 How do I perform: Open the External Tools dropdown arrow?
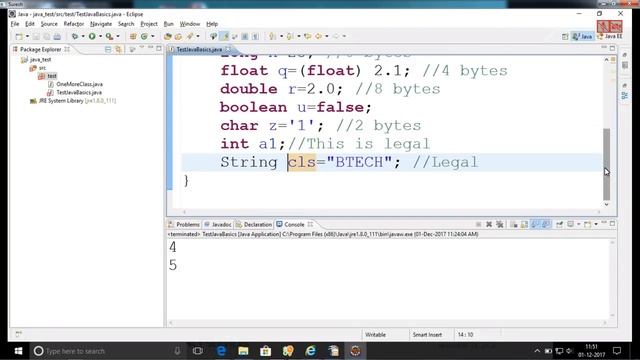[118, 36]
